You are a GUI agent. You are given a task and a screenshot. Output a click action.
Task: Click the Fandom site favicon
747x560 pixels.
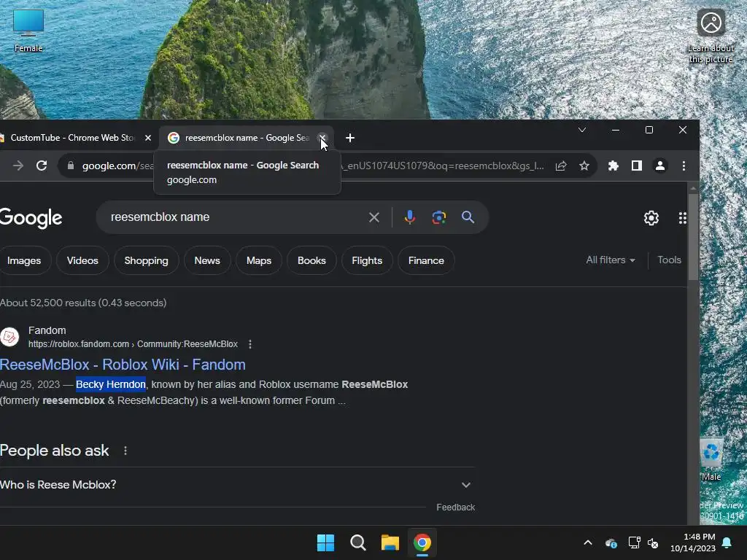(x=9, y=337)
